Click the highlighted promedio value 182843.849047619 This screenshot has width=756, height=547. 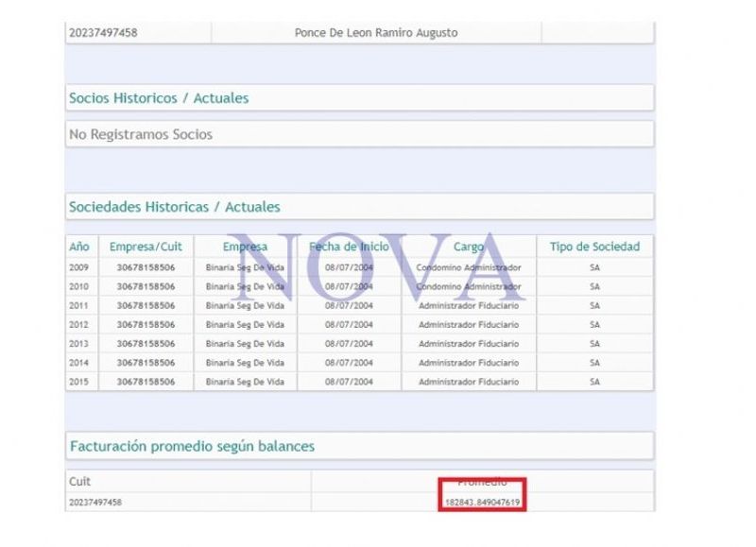(482, 502)
